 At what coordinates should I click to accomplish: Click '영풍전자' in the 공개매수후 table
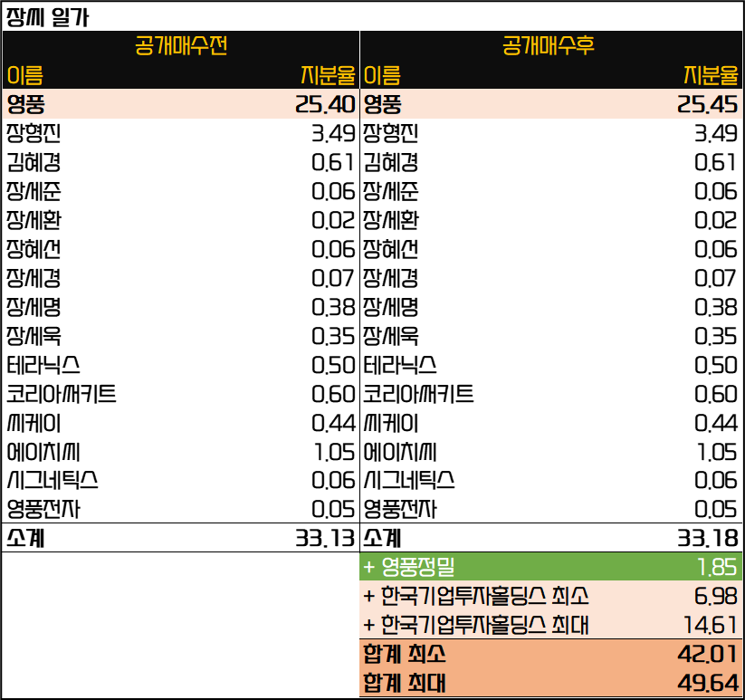(399, 510)
